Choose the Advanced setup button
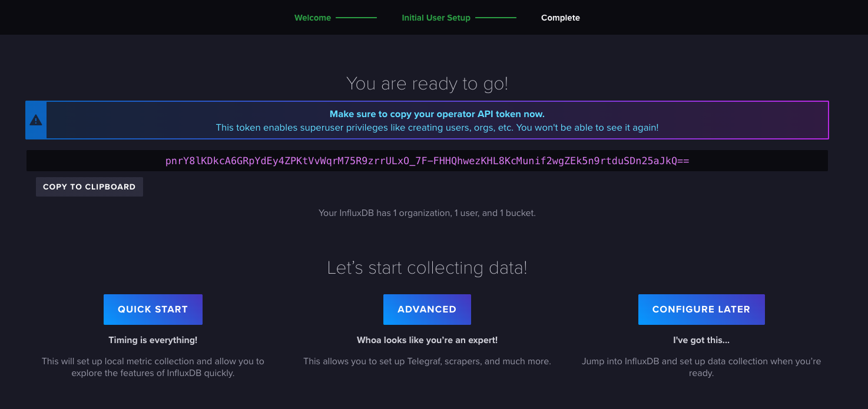Screen dimensions: 868x409 pos(427,310)
